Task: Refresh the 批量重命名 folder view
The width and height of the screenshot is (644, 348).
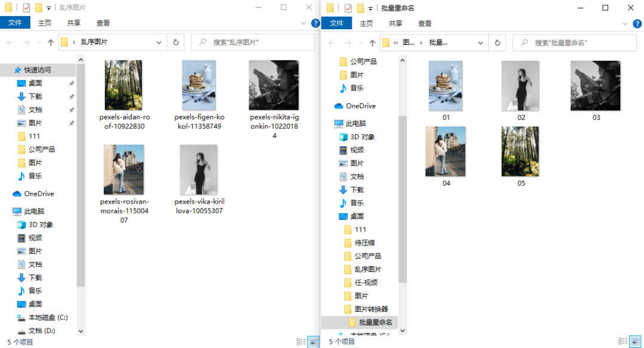Action: click(x=497, y=42)
